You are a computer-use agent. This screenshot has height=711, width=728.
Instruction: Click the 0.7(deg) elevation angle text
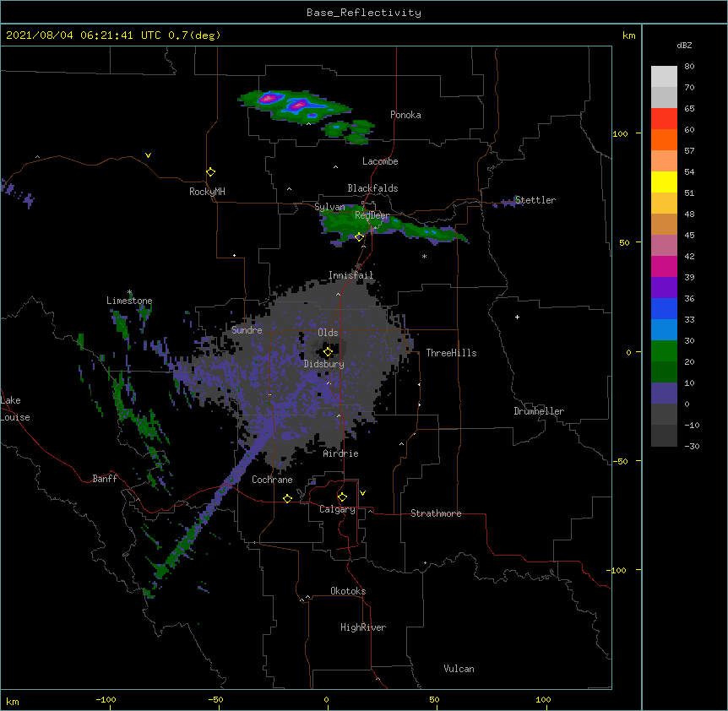[x=194, y=35]
